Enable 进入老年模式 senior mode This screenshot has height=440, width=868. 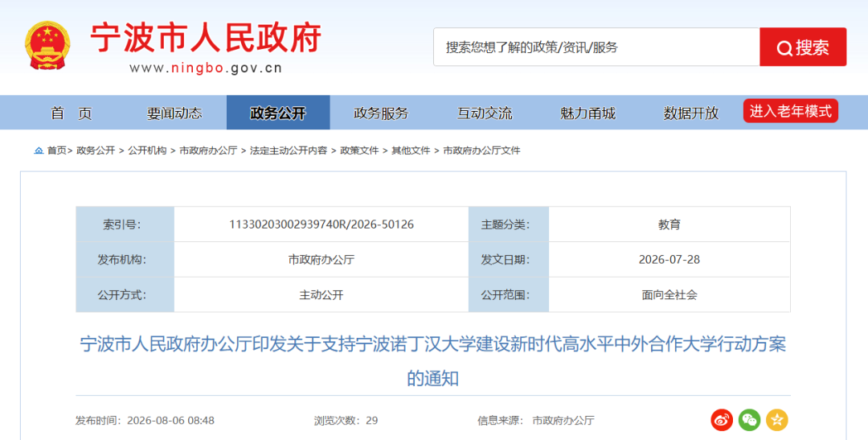coord(791,111)
